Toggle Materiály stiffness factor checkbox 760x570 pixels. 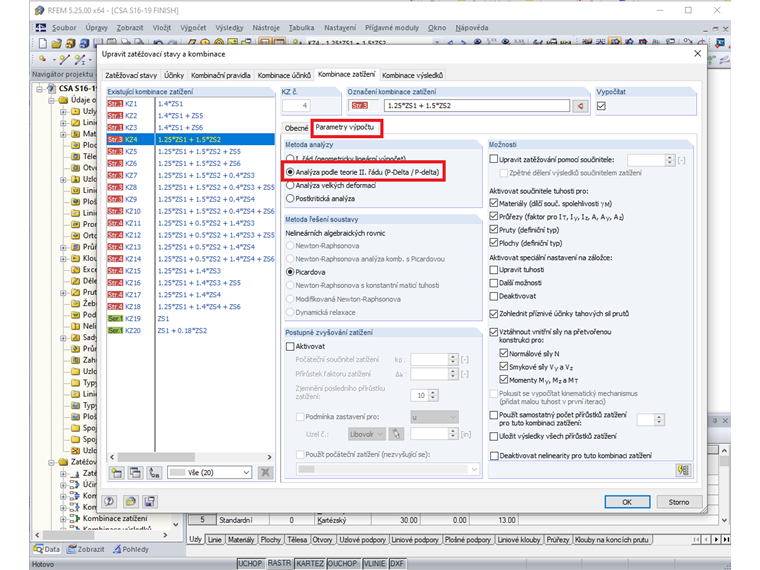(494, 203)
